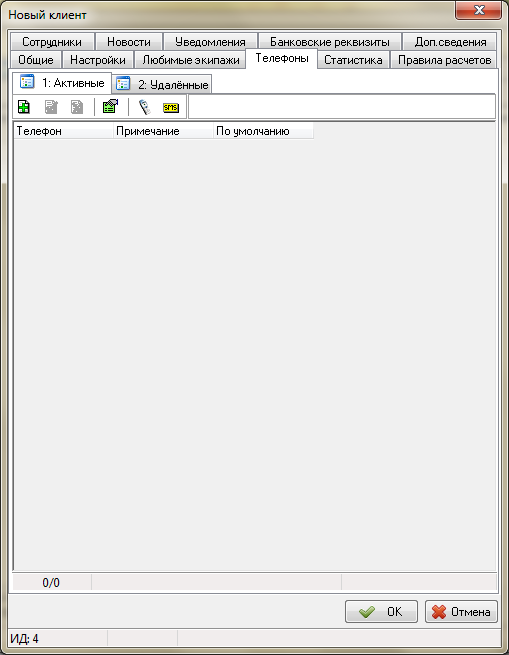The image size is (509, 655).
Task: Close the Новый клиент dialog window
Action: click(x=478, y=11)
